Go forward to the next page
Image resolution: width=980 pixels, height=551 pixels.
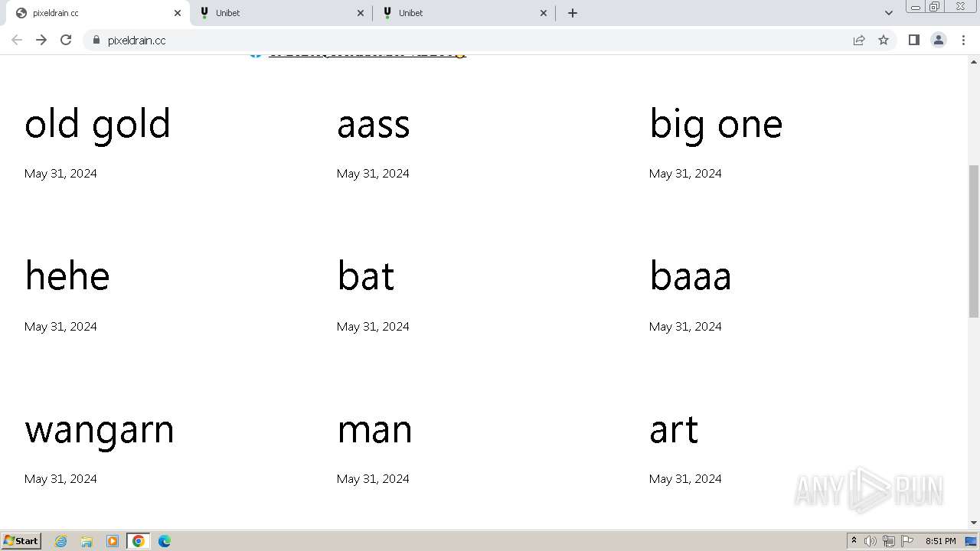41,40
